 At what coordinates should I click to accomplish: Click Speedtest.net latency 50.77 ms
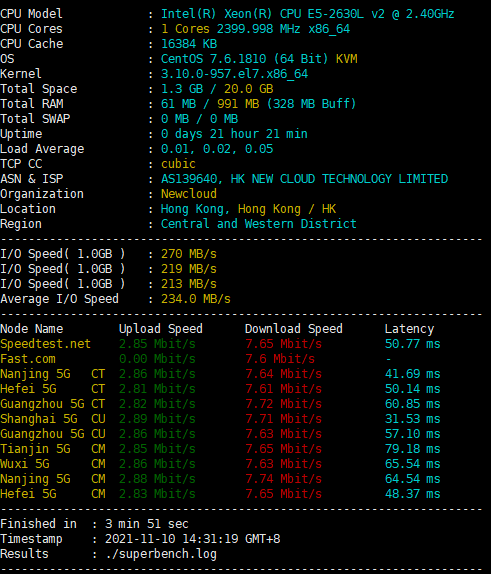(x=413, y=344)
